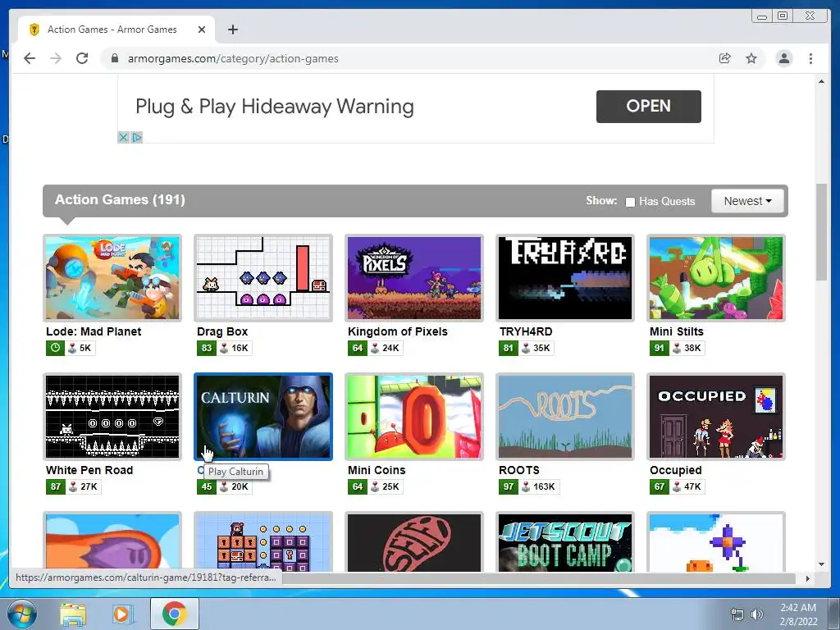Click ROOTS title link
Screen dimensions: 840x630
pyautogui.click(x=519, y=470)
